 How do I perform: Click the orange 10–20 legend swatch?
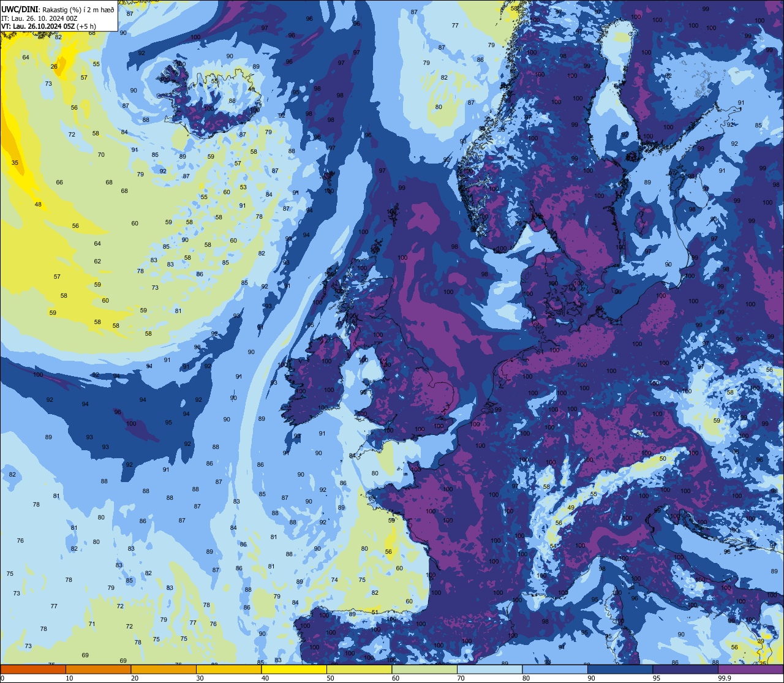click(x=98, y=669)
